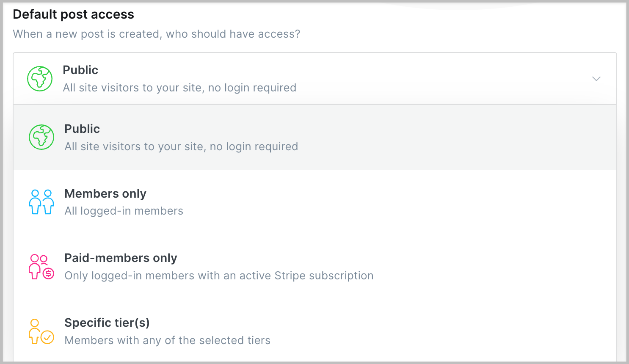Click 'Members with any of the selected tiers'

click(x=168, y=340)
